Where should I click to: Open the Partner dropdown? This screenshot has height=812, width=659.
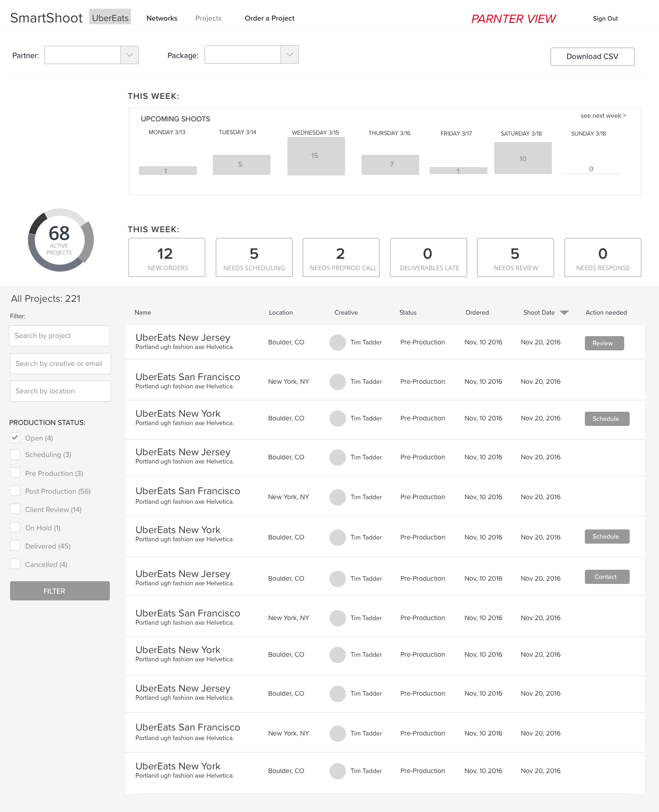(92, 55)
